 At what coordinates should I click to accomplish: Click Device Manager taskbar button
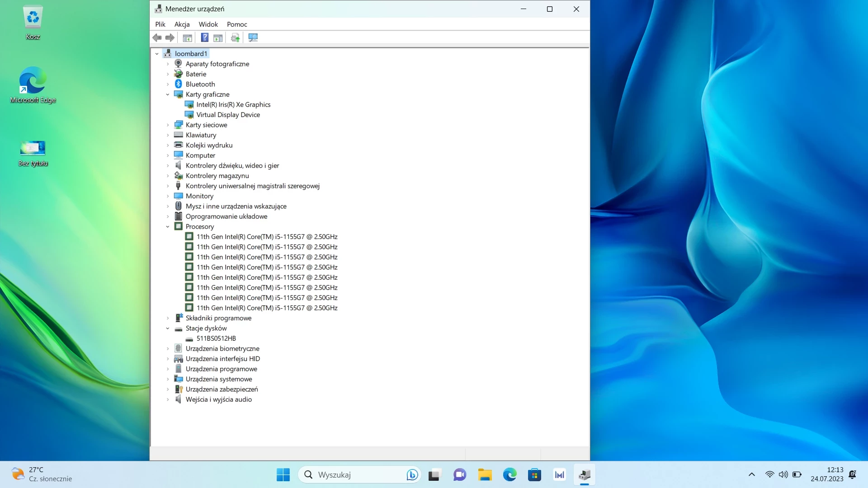click(x=584, y=475)
